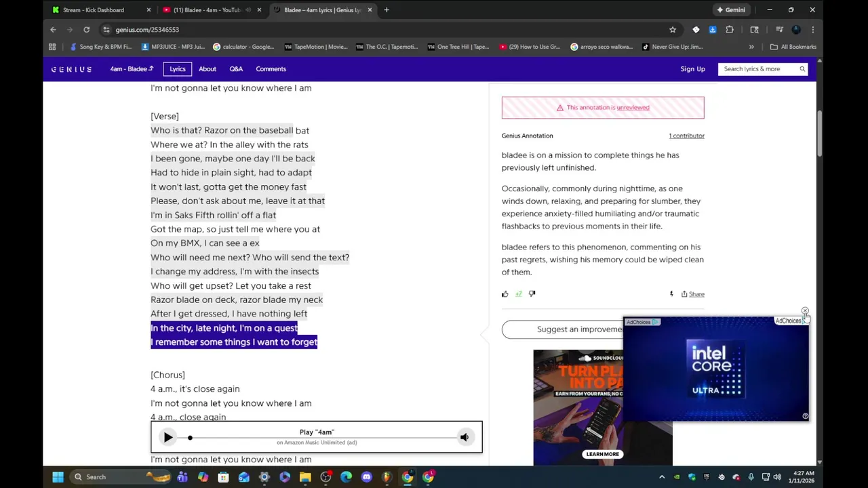Viewport: 868px width, 488px height.
Task: Open the 1 contributor link
Action: [686, 136]
